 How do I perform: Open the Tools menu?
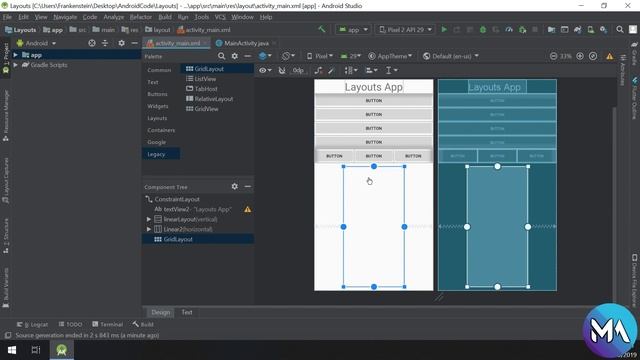(x=201, y=17)
